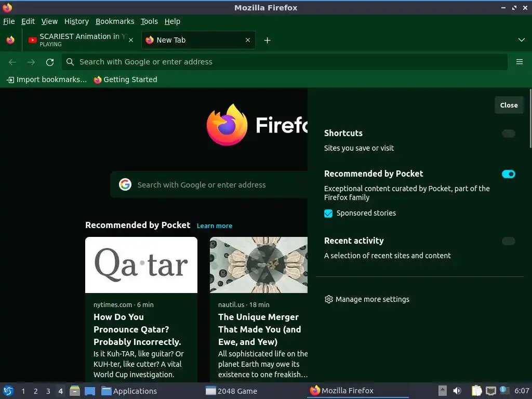Image resolution: width=532 pixels, height=399 pixels.
Task: Click the show desktop taskbar icon
Action: click(x=90, y=391)
